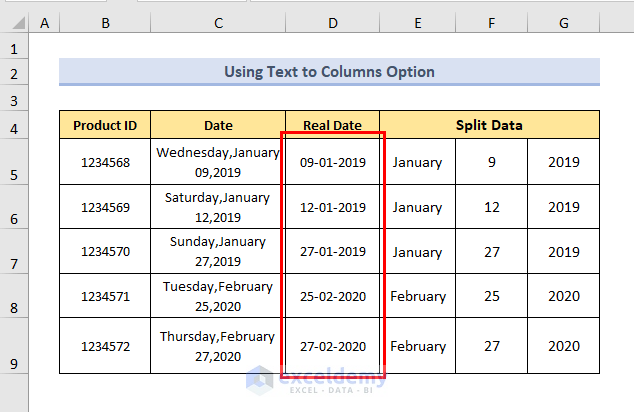Select the day value 12 cell
The height and width of the screenshot is (412, 634).
[491, 207]
